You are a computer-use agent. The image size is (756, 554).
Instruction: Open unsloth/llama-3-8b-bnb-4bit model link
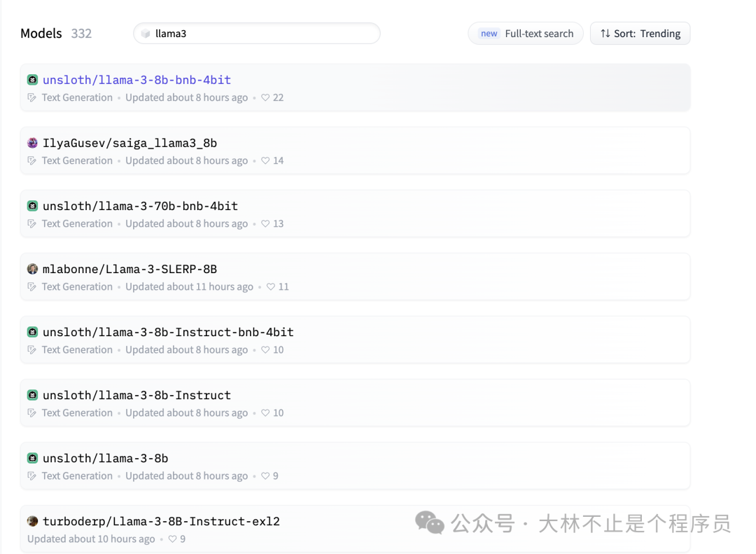[137, 80]
